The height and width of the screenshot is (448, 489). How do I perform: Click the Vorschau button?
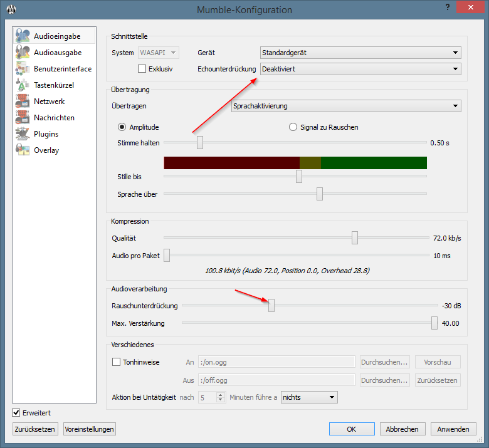coord(438,362)
